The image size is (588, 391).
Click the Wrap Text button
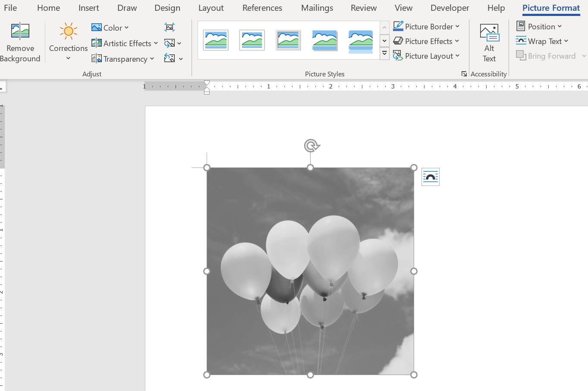point(542,41)
